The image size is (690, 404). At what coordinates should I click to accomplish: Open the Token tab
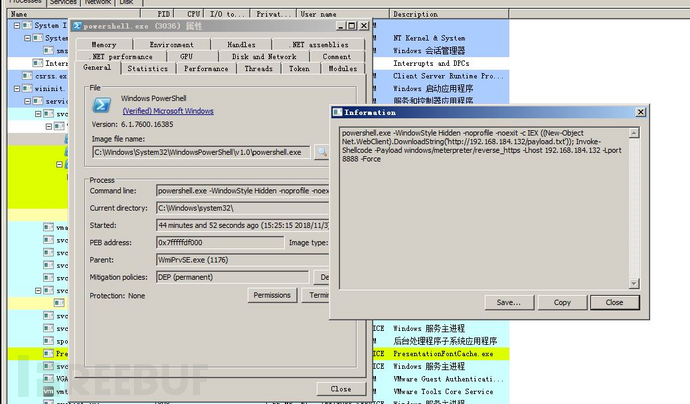[x=299, y=69]
